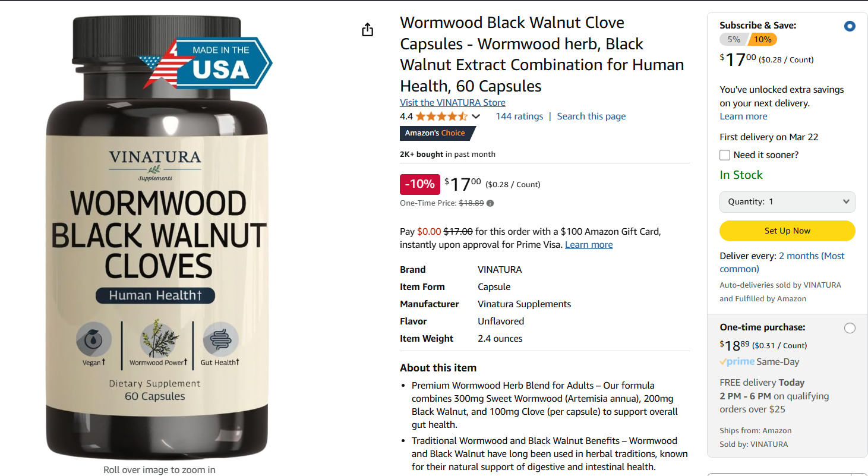Check the Need it sooner checkbox

point(725,155)
